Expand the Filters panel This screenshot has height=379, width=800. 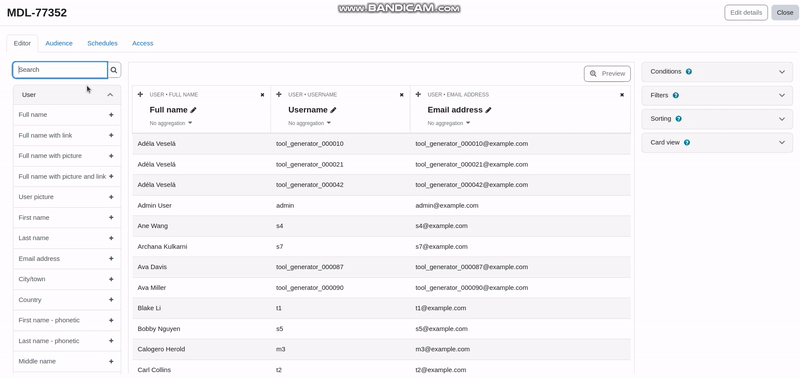(717, 95)
